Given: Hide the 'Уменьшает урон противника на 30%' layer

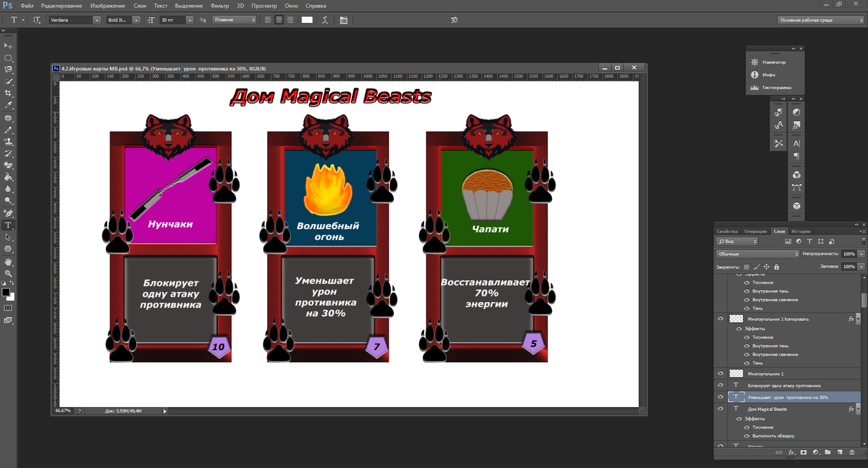Looking at the screenshot, I should (x=720, y=397).
